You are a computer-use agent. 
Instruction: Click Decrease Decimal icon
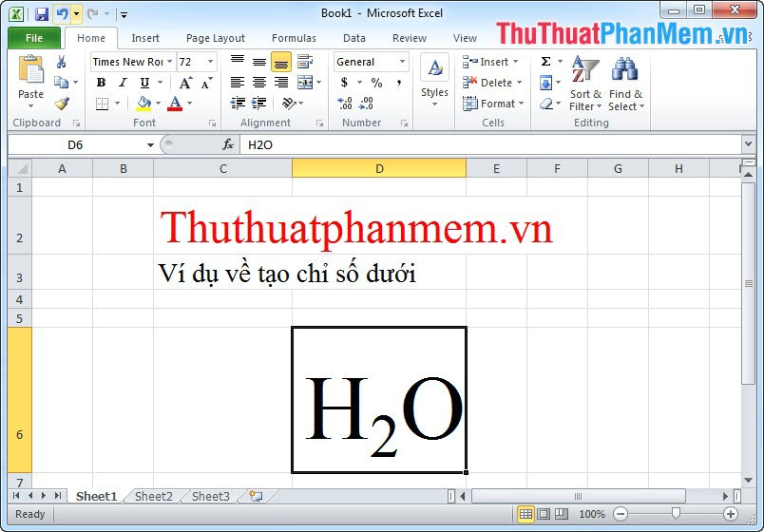pos(367,104)
